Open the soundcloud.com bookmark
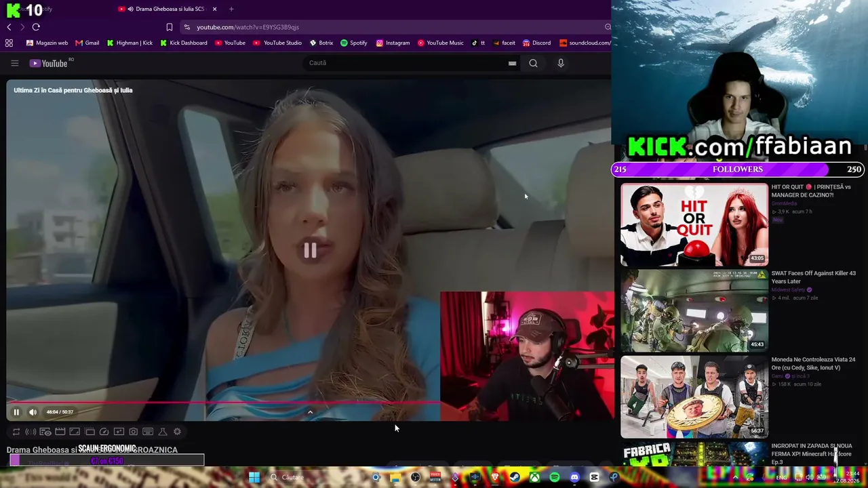868x488 pixels. tap(585, 43)
